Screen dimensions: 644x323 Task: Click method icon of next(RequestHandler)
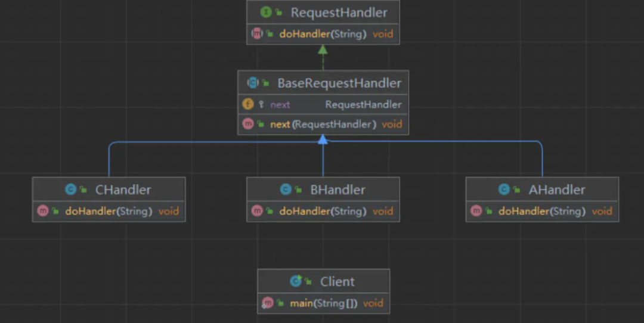247,123
